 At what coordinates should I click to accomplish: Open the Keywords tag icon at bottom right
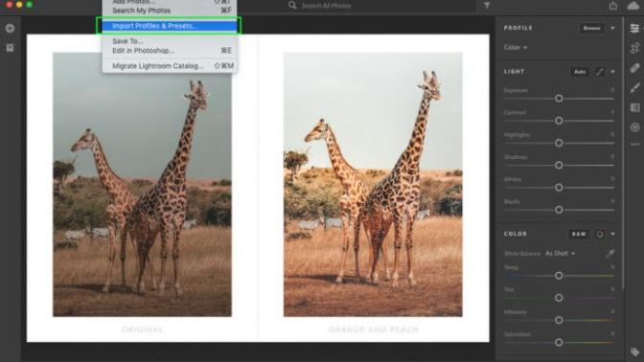pyautogui.click(x=634, y=351)
